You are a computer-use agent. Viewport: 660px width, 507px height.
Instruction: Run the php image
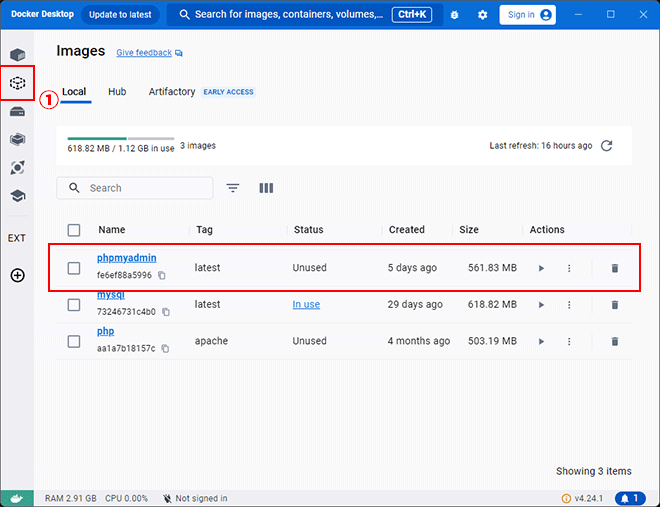point(541,341)
